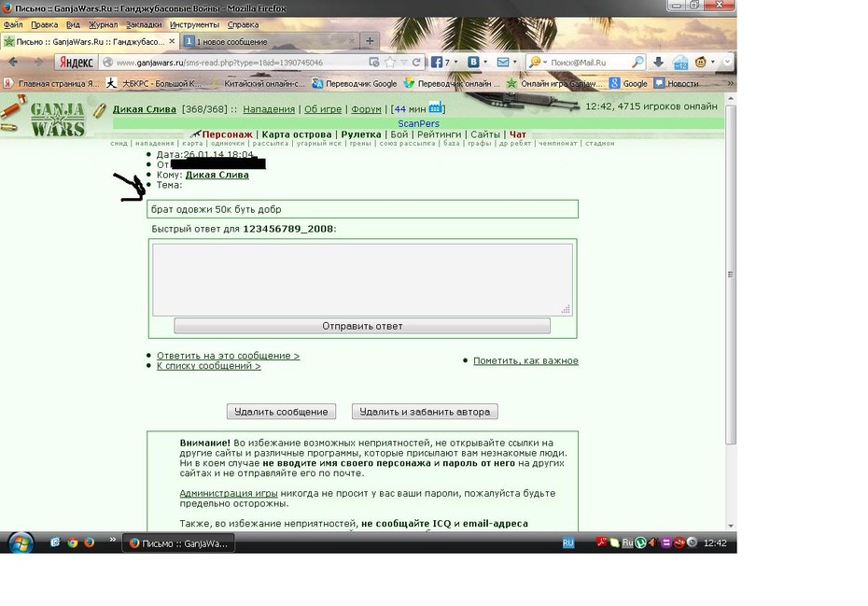The width and height of the screenshot is (868, 606).
Task: Open the Карта острова nav link
Action: 297,134
